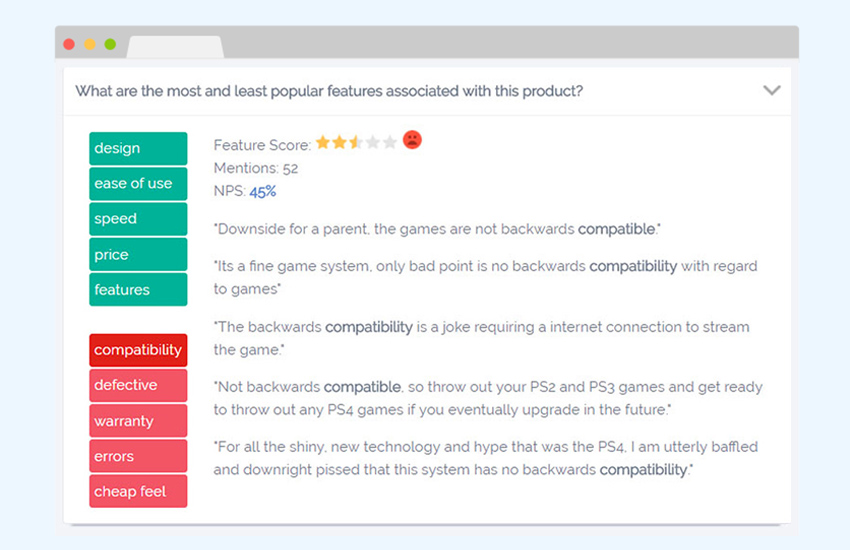The width and height of the screenshot is (850, 550).
Task: Show reviews for defective tag
Action: (138, 385)
